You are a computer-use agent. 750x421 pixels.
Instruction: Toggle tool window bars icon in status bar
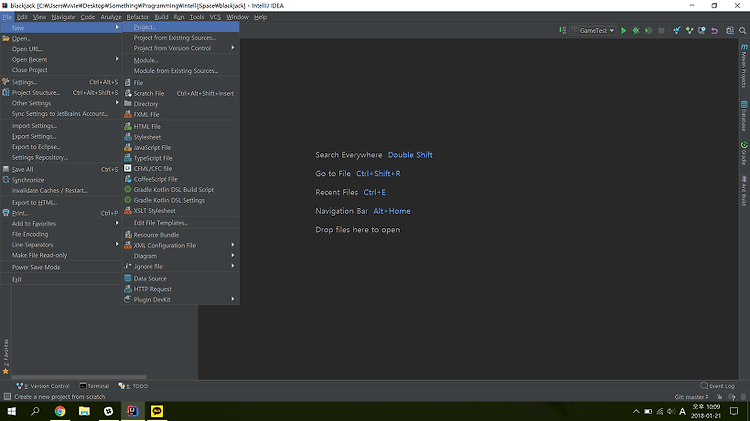pos(7,397)
